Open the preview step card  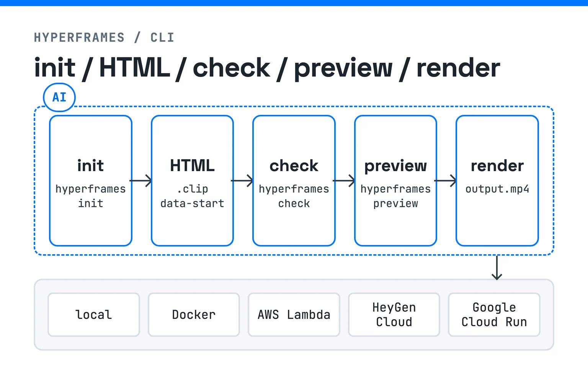click(x=395, y=181)
